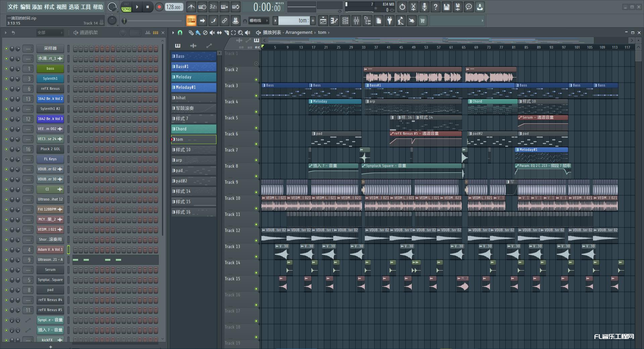The width and height of the screenshot is (644, 349).
Task: Open the mixer window from toolbar
Action: pos(356,21)
